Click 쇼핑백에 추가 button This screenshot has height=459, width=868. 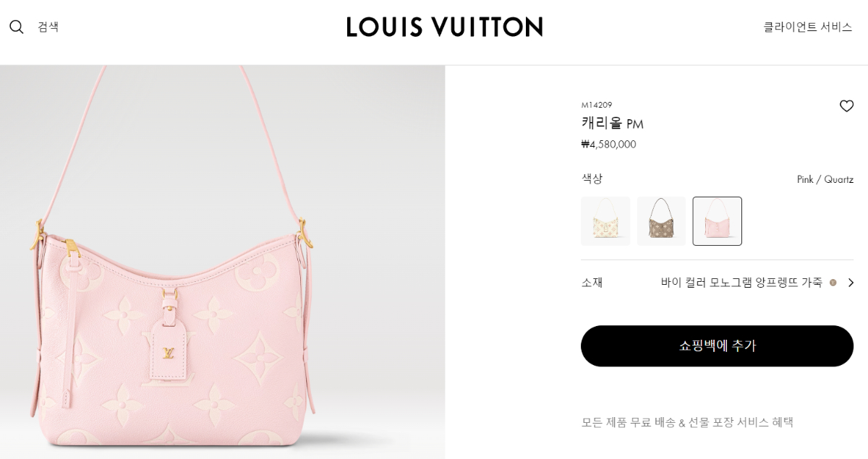[718, 346]
